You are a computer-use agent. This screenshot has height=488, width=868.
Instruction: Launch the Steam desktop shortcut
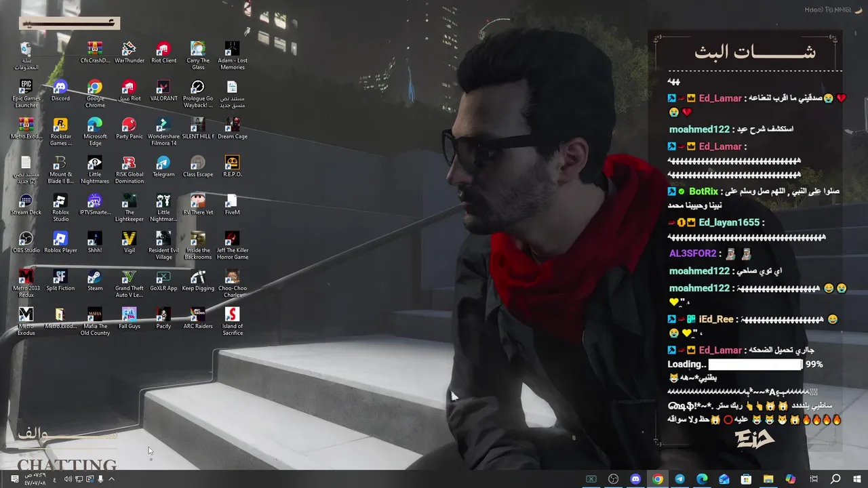pos(95,280)
